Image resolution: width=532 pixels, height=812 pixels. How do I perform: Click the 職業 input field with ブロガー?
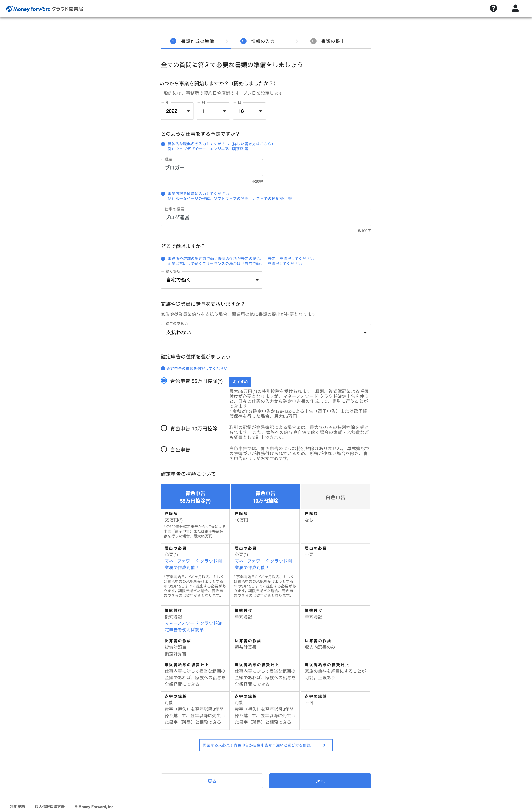212,168
